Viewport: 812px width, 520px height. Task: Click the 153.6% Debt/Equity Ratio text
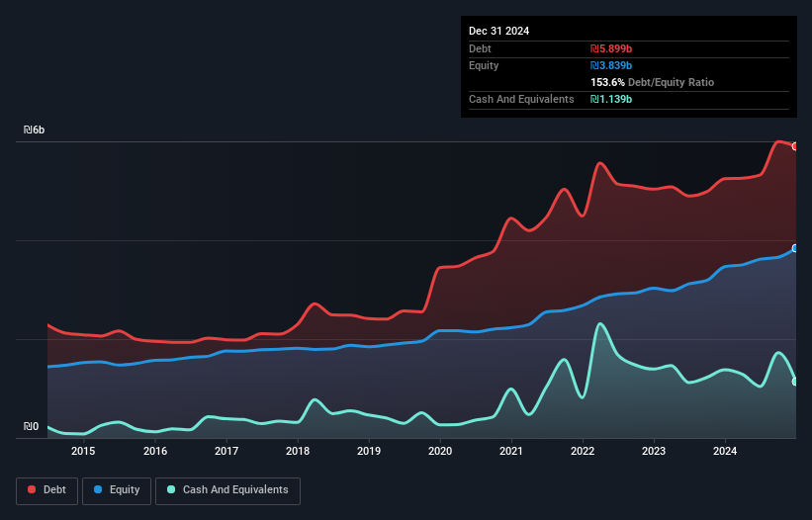point(652,82)
